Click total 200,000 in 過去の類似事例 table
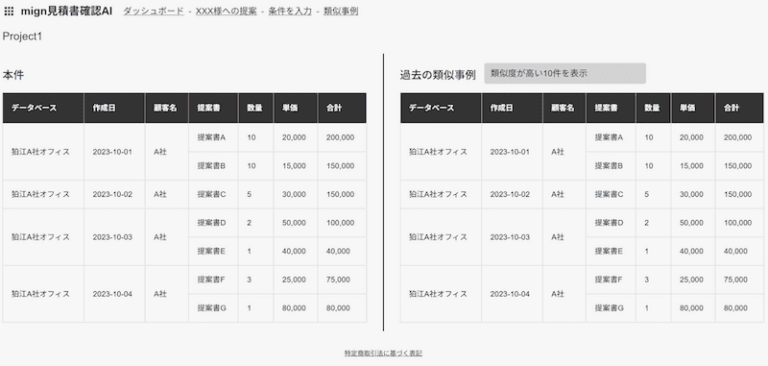This screenshot has height=366, width=768. coord(738,138)
